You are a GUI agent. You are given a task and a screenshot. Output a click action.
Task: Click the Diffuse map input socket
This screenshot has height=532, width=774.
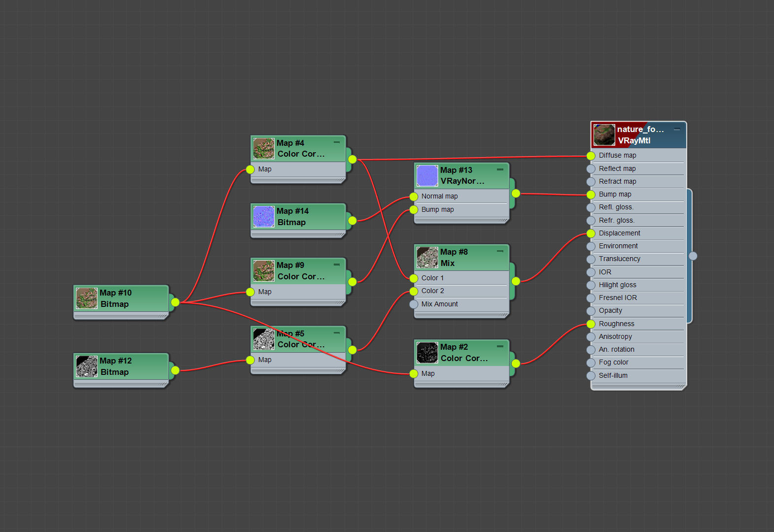591,156
